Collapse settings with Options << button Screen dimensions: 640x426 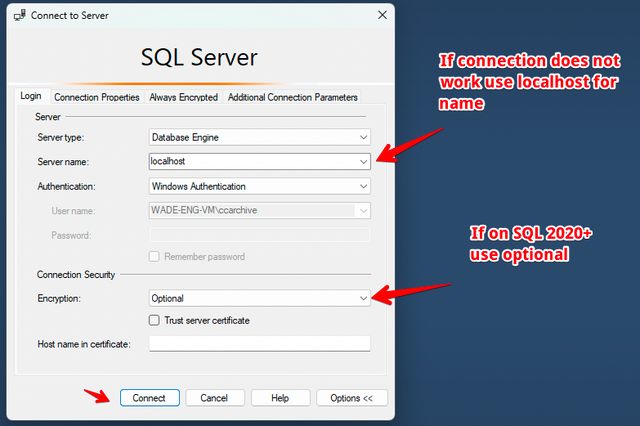click(x=352, y=398)
